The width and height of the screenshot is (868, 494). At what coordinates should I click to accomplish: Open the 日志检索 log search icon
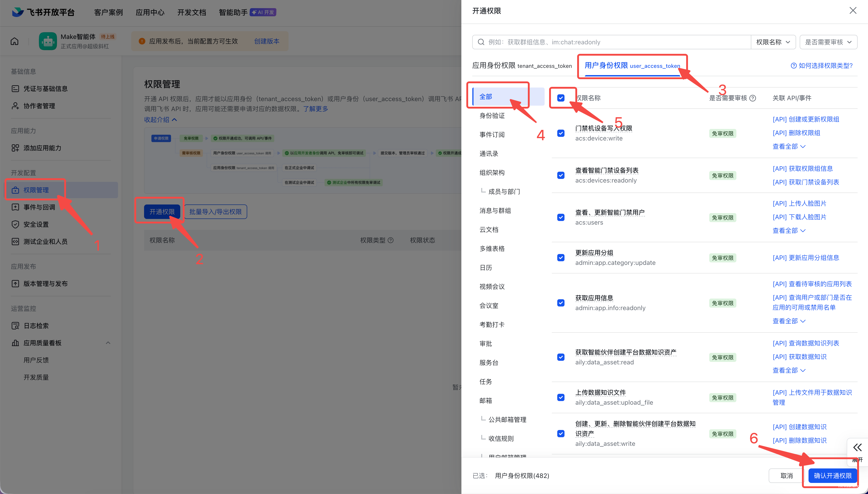pyautogui.click(x=15, y=325)
